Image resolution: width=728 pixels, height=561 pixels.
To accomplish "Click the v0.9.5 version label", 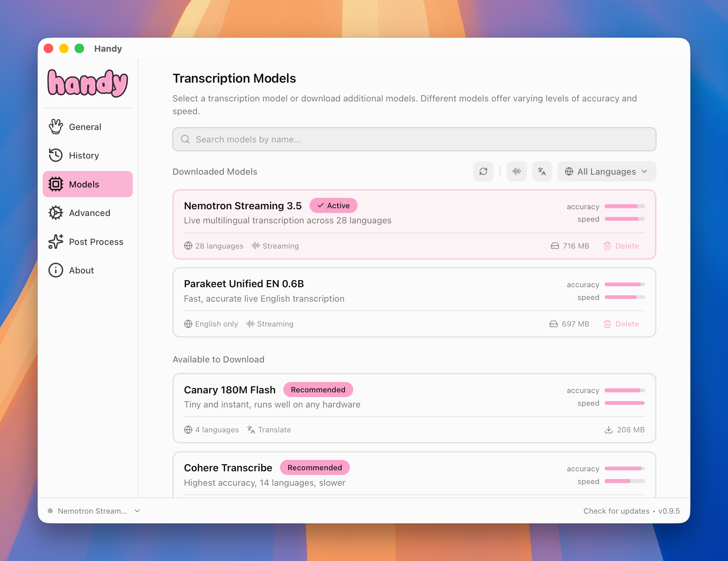I will 669,511.
